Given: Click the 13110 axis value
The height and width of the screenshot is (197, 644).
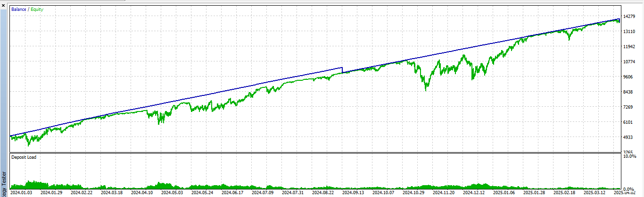Looking at the screenshot, I should click(x=630, y=32).
